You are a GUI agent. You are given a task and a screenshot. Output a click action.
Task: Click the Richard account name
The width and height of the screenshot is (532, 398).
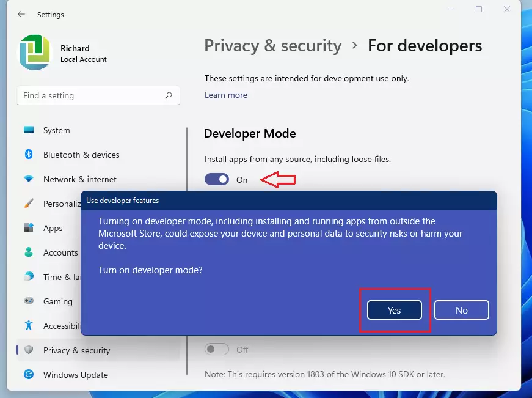click(x=75, y=48)
